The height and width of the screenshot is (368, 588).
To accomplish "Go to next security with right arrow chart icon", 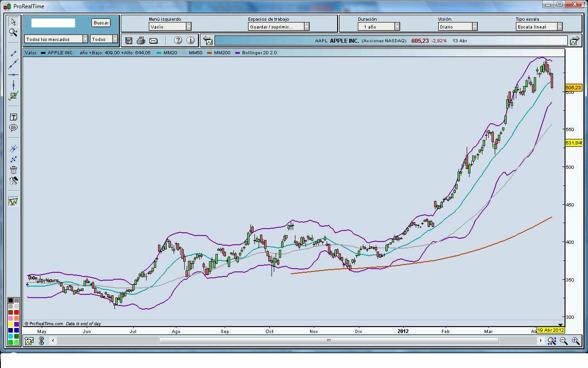I will click(575, 40).
